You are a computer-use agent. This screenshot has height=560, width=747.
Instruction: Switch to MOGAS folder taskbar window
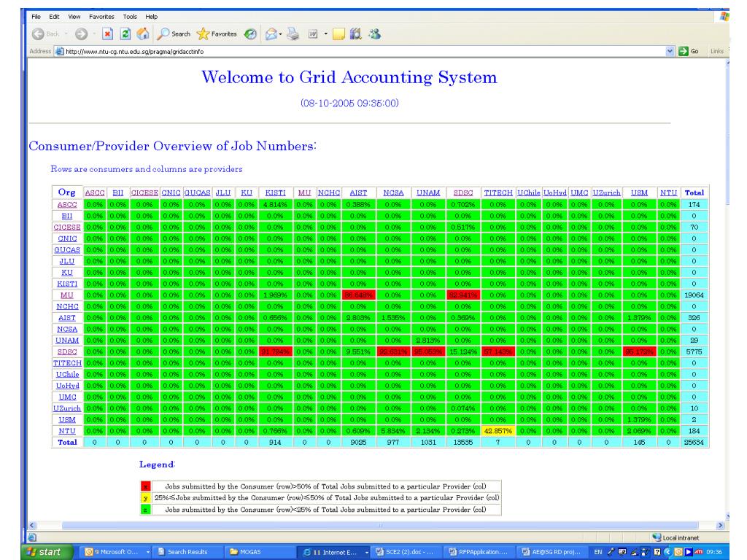[x=259, y=552]
